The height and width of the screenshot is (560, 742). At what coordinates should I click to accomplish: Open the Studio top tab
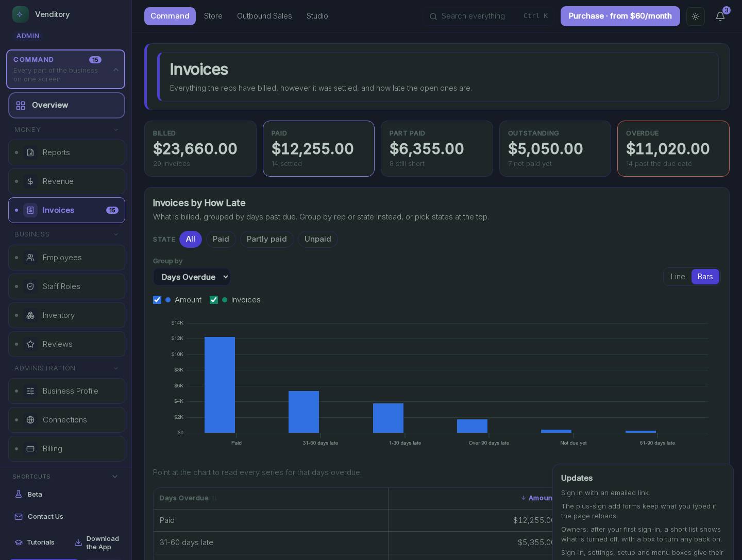[317, 16]
